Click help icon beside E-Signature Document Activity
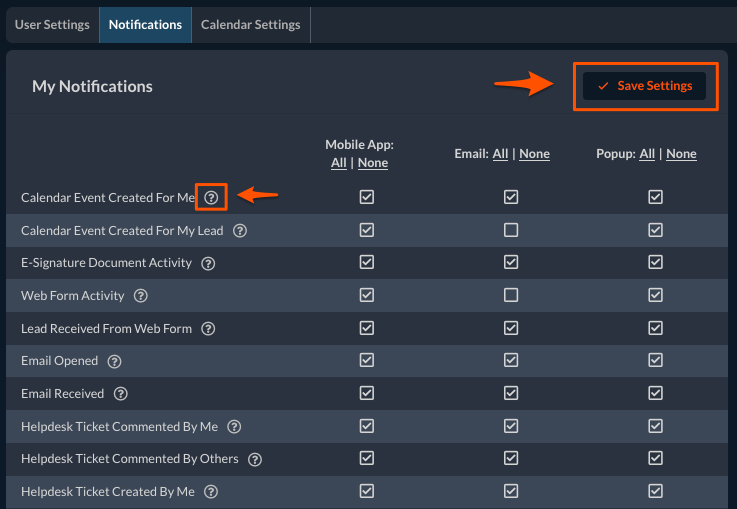This screenshot has width=737, height=509. 208,263
